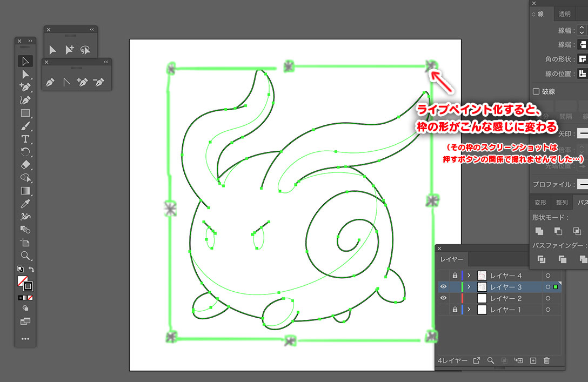This screenshot has width=588, height=382.
Task: Click target circle of レイヤー 4
Action: coord(548,276)
